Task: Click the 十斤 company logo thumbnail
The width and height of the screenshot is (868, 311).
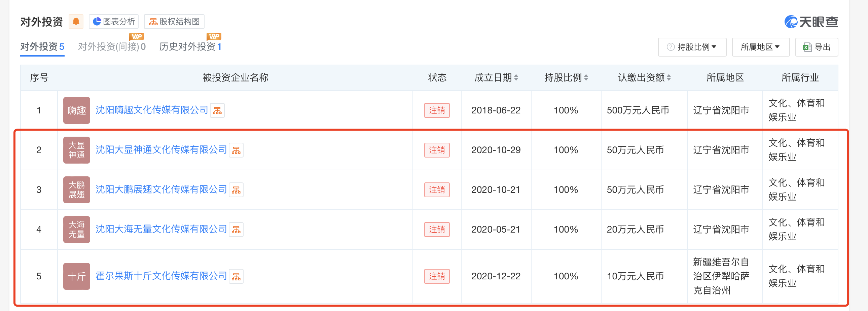Action: click(76, 276)
